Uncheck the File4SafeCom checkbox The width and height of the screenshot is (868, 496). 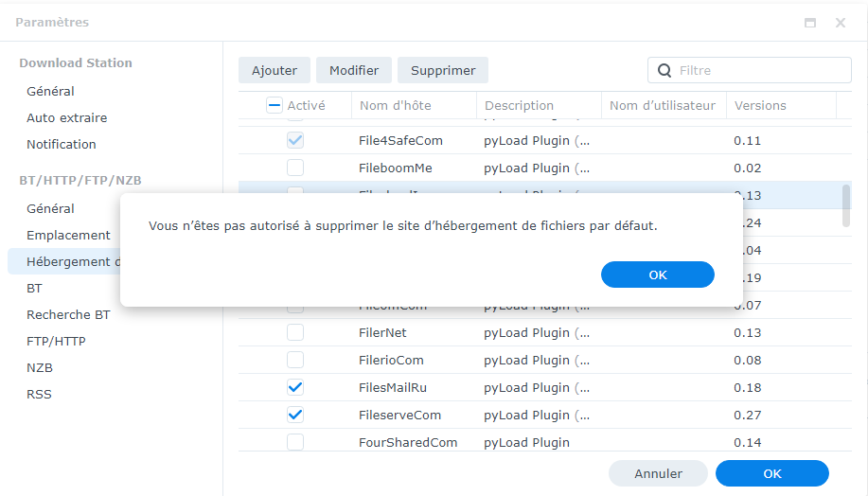pos(295,140)
